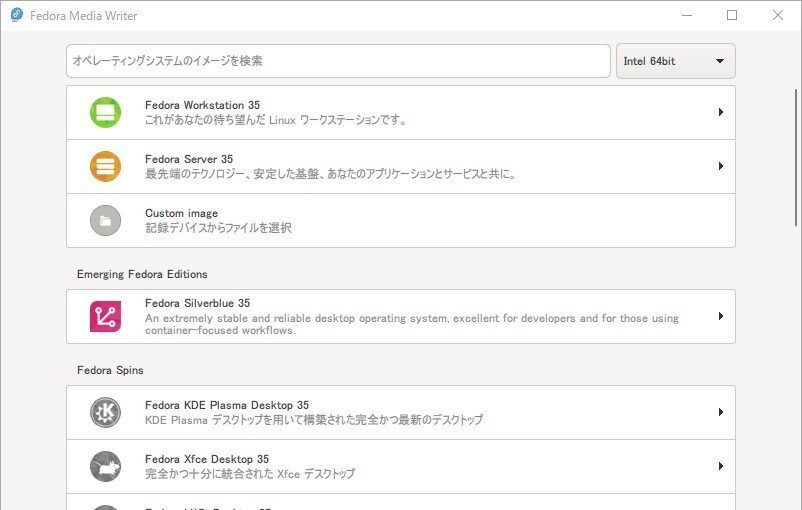802x510 pixels.
Task: Click the gray Custom image folder icon
Action: tap(105, 220)
